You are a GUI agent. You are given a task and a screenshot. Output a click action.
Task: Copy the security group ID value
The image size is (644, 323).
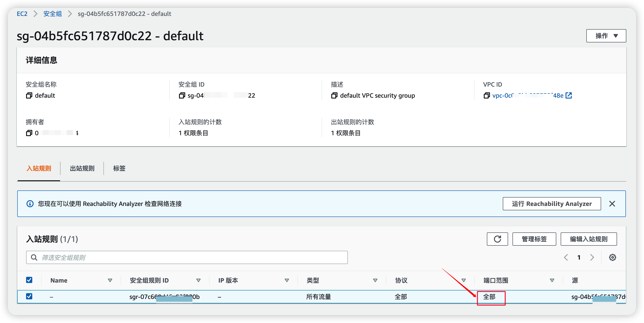pyautogui.click(x=182, y=95)
